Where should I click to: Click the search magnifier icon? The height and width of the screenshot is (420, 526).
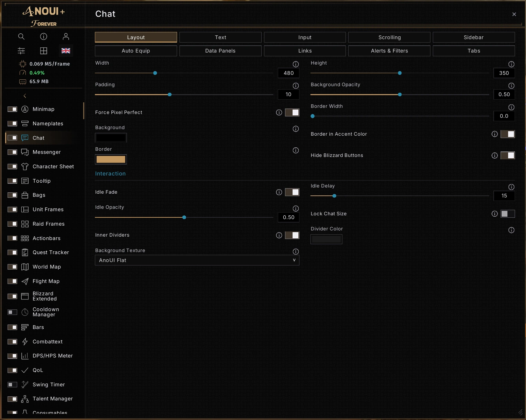click(21, 36)
